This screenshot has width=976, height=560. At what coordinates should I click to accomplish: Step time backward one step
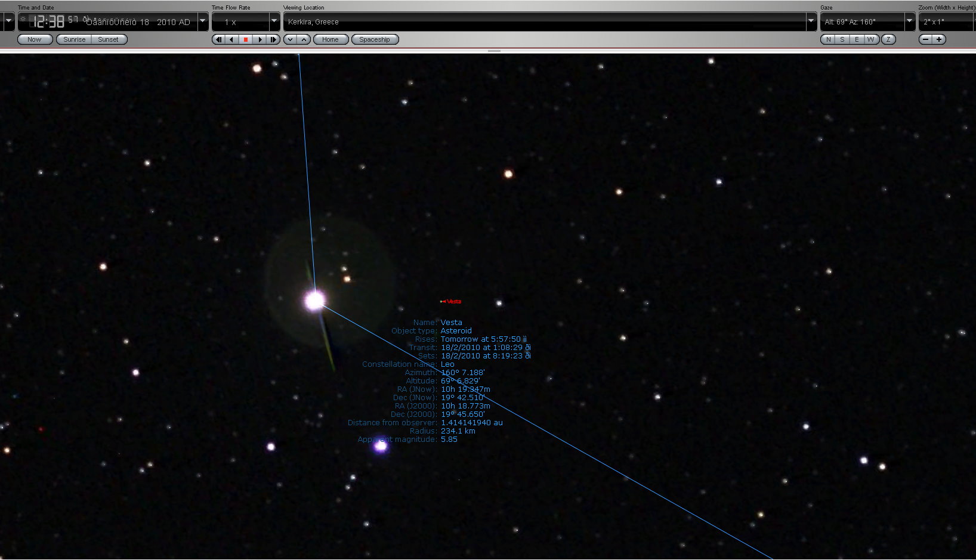tap(218, 39)
